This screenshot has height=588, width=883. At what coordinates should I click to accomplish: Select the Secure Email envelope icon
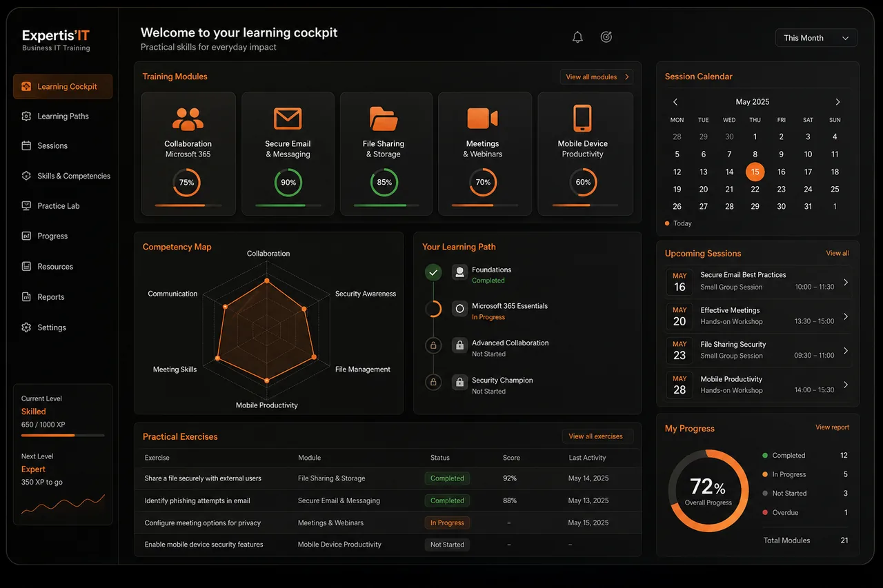[x=288, y=119]
